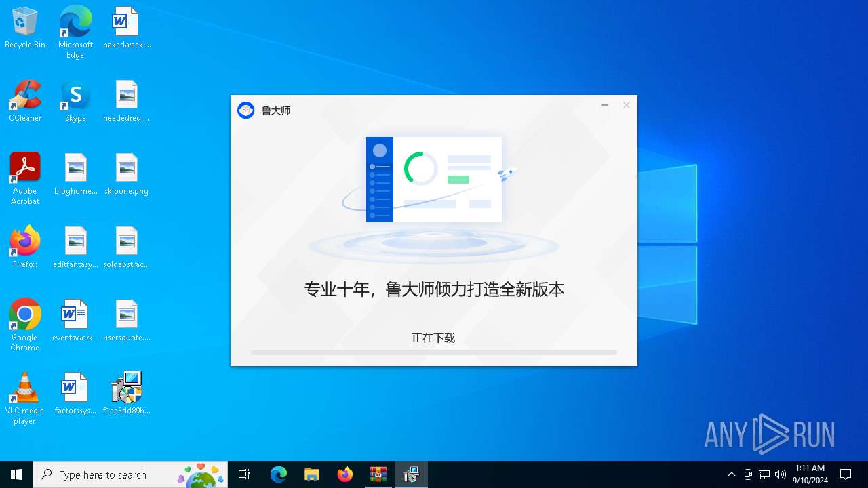
Task: Click the download progress bar in installer
Action: (434, 352)
